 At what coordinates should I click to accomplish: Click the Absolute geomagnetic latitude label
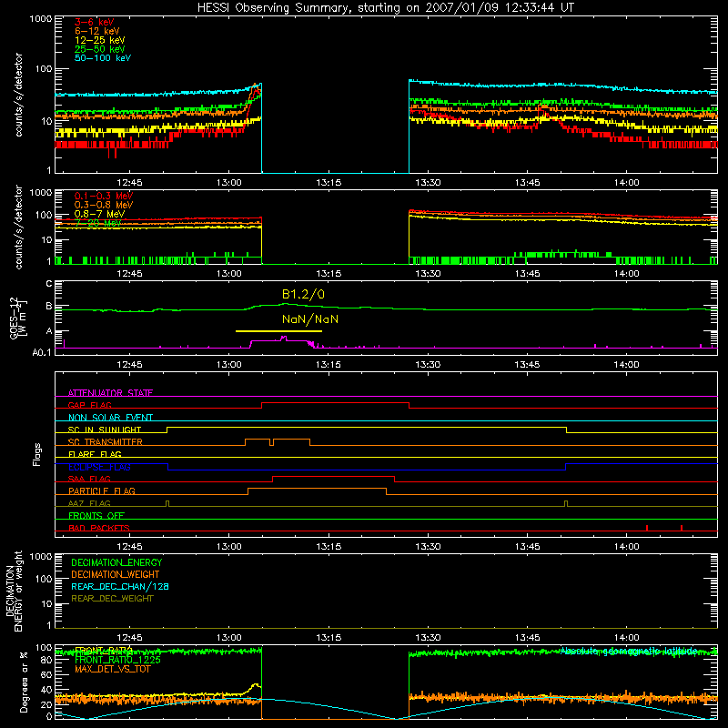[629, 651]
